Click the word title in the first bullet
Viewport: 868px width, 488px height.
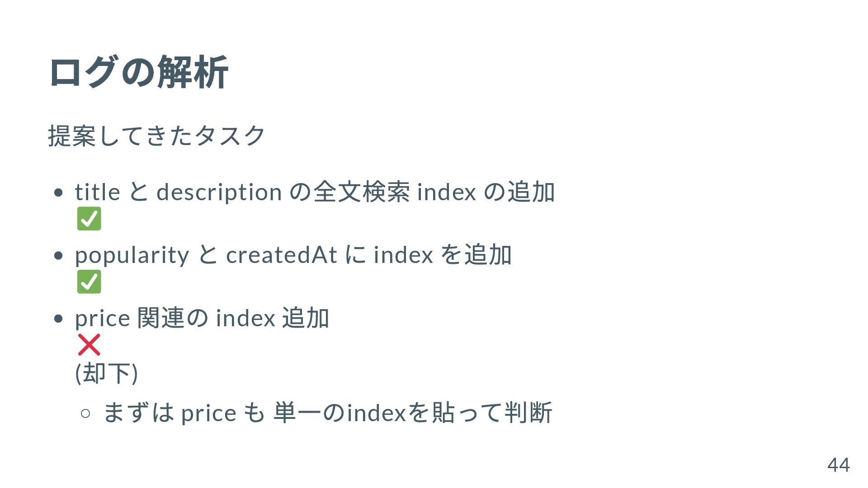[98, 192]
